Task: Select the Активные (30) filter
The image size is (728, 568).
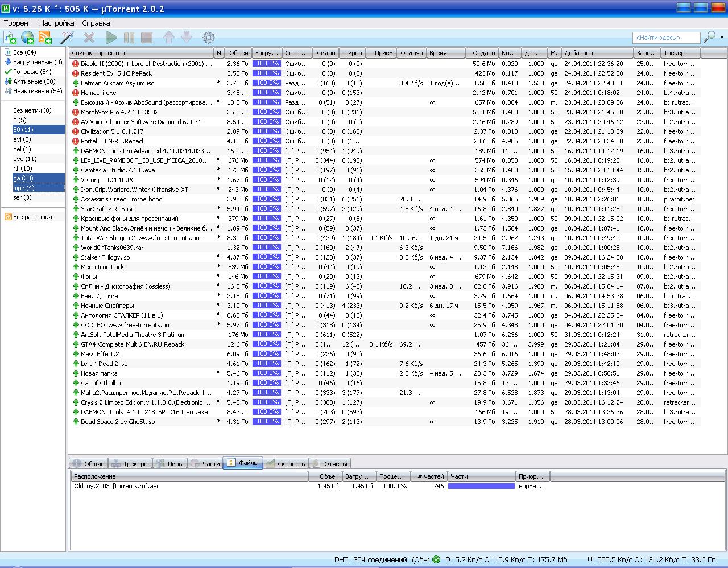Action: (x=34, y=81)
